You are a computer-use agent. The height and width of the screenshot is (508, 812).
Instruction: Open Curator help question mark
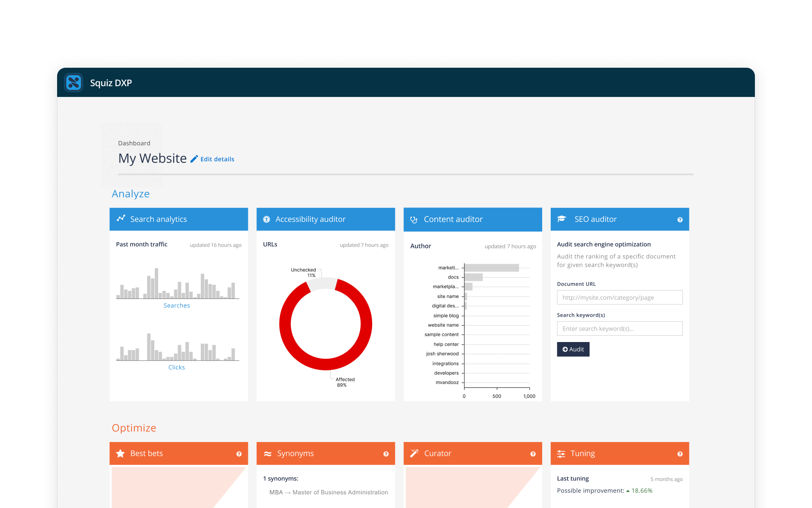click(533, 454)
